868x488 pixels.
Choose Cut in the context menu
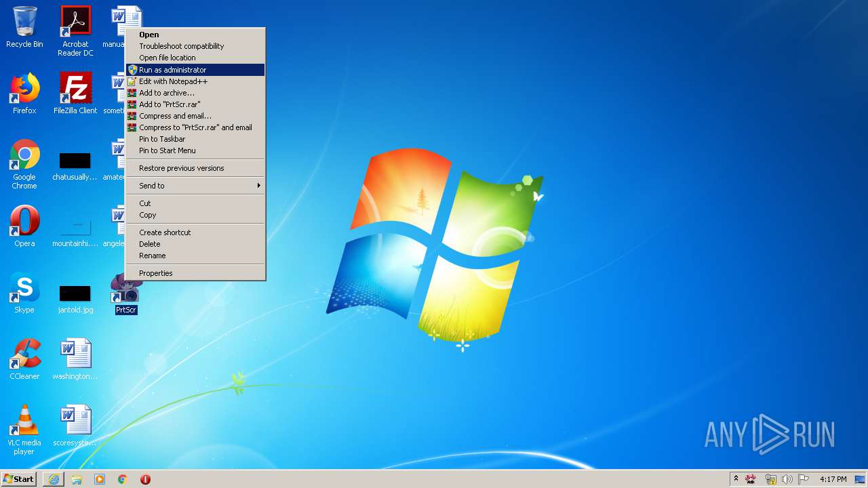tap(195, 203)
